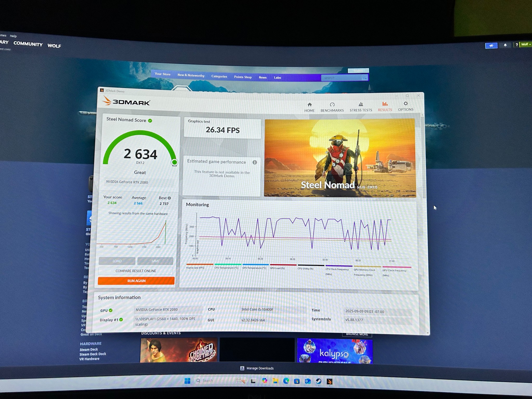Click the v5.88.1377 SystemInfo value
Image resolution: width=532 pixels, height=399 pixels.
coord(354,320)
